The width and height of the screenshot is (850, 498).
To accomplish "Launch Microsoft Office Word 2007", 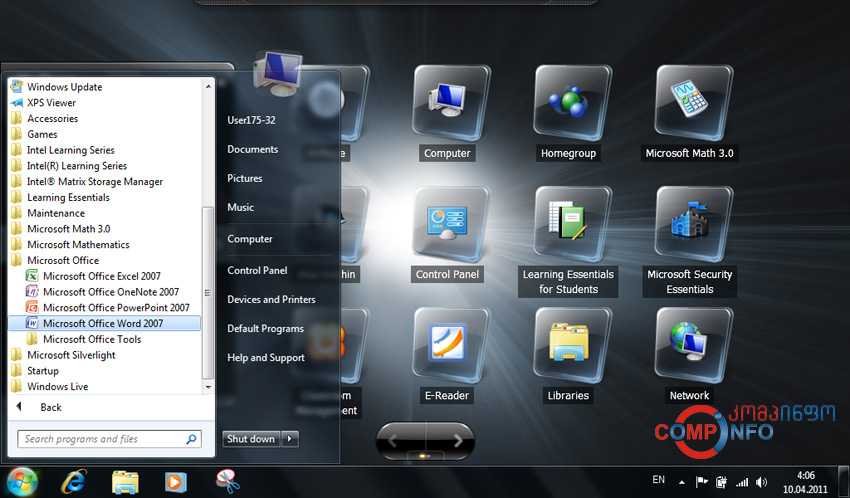I will click(105, 323).
